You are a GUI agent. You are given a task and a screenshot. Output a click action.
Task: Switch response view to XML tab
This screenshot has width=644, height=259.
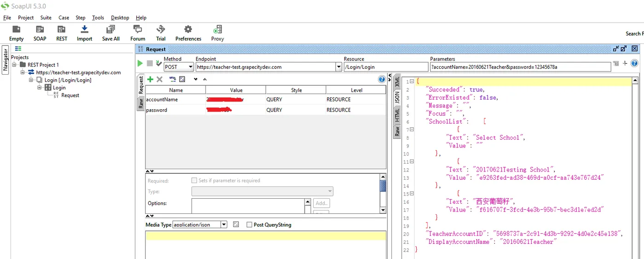(x=397, y=81)
